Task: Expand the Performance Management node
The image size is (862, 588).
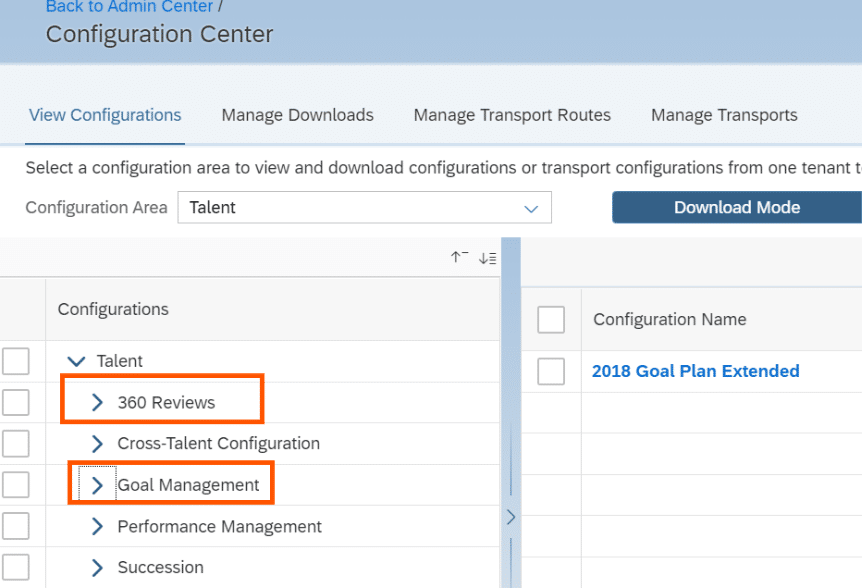Action: pos(97,526)
